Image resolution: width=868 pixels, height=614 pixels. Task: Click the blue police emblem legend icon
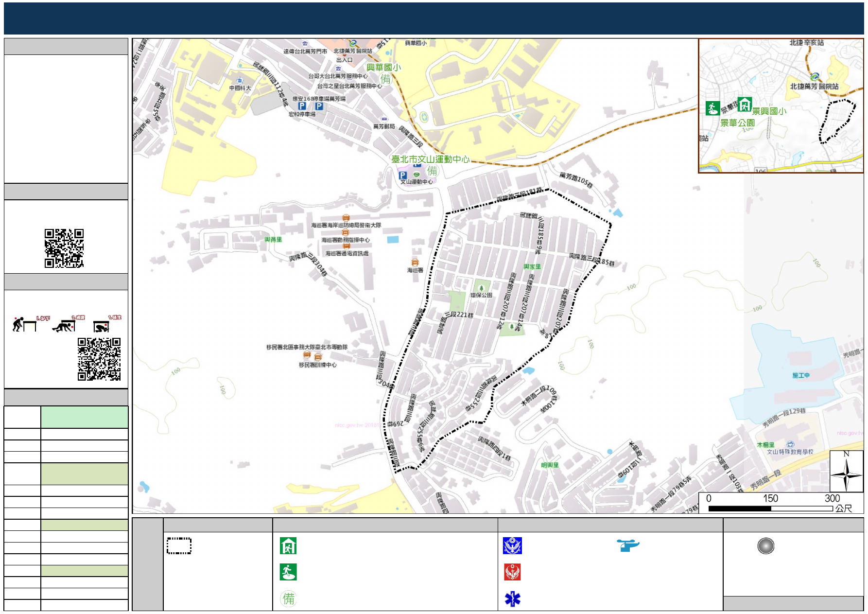point(512,546)
